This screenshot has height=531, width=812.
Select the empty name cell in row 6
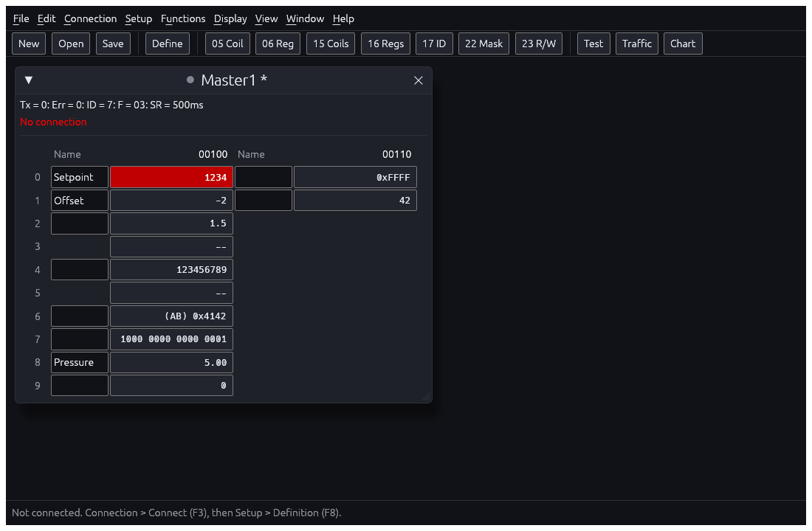(x=80, y=316)
